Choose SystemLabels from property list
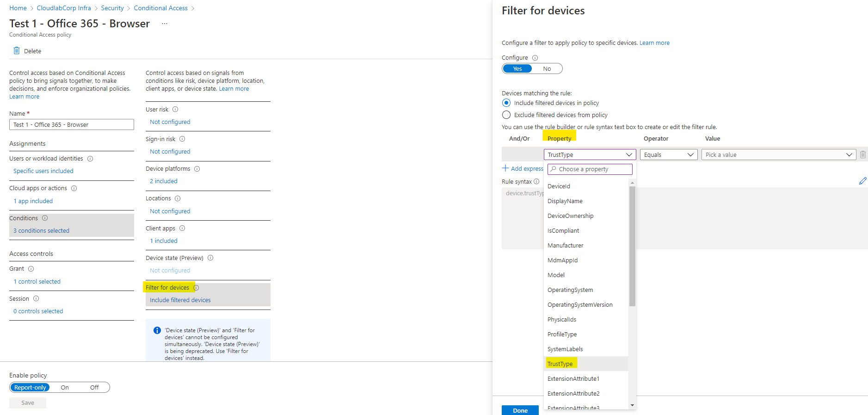The width and height of the screenshot is (868, 415). 586,349
